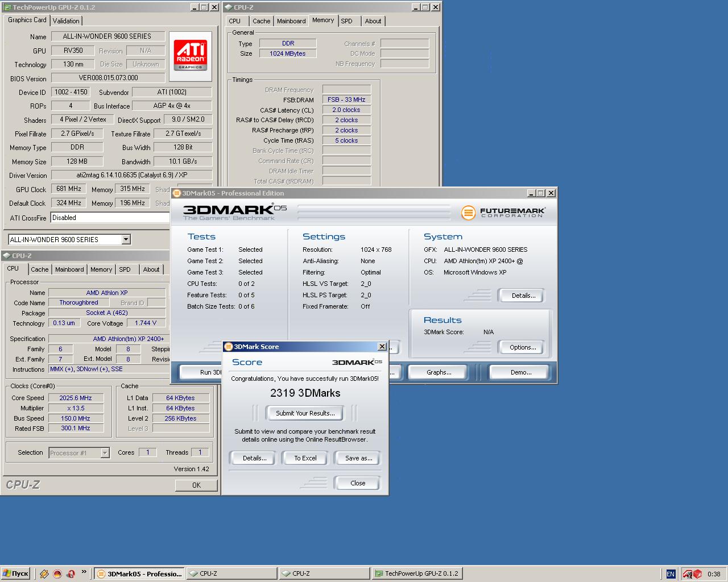Click BIOS Version field VER008.015.073.000
This screenshot has height=582, width=728.
[108, 78]
